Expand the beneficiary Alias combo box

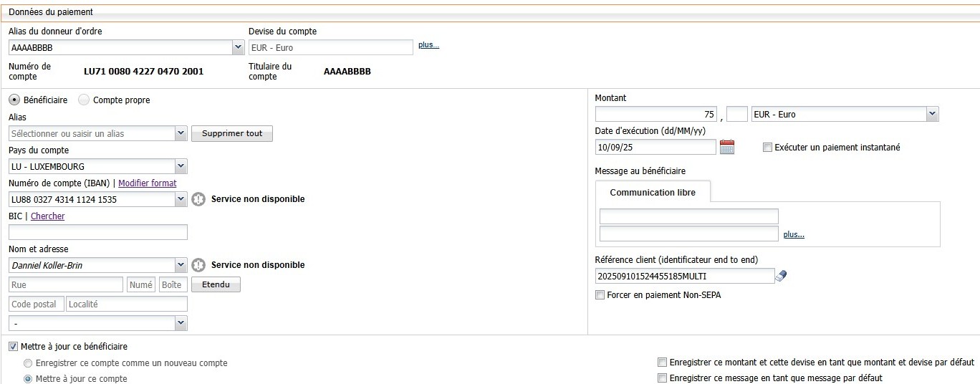[181, 133]
